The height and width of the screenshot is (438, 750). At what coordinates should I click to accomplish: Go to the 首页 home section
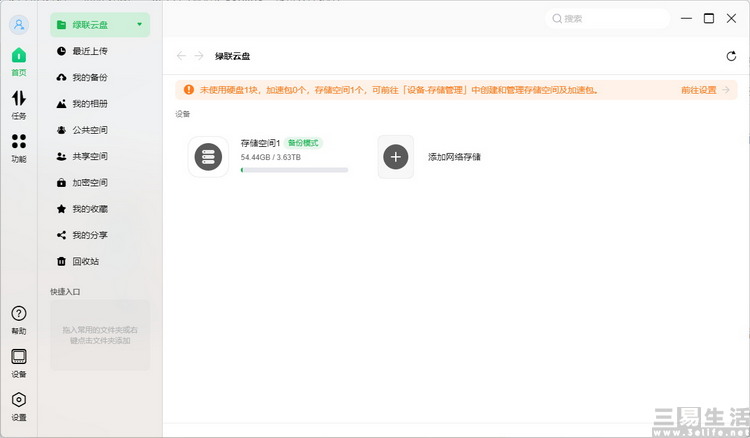tap(19, 62)
